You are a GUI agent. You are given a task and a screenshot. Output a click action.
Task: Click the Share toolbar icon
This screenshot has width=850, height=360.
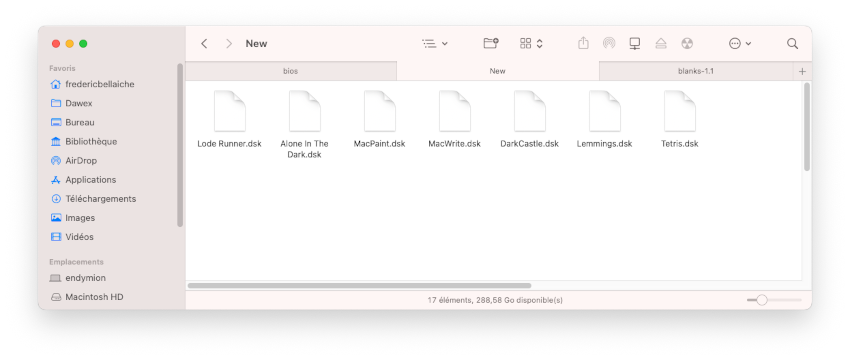tap(583, 43)
